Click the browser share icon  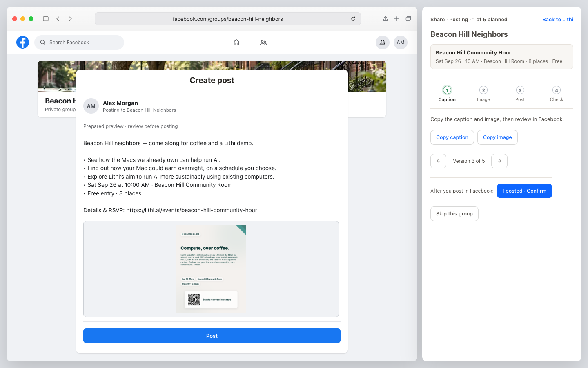click(385, 19)
